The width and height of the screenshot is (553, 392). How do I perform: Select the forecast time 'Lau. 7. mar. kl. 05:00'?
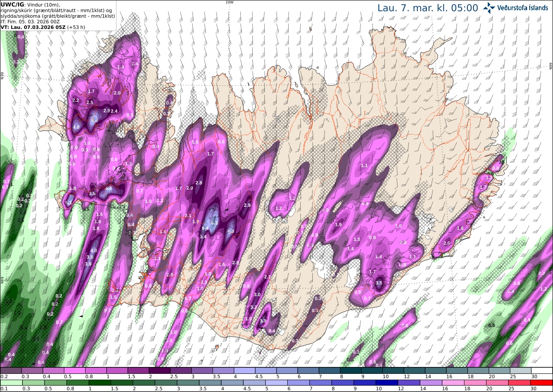428,8
